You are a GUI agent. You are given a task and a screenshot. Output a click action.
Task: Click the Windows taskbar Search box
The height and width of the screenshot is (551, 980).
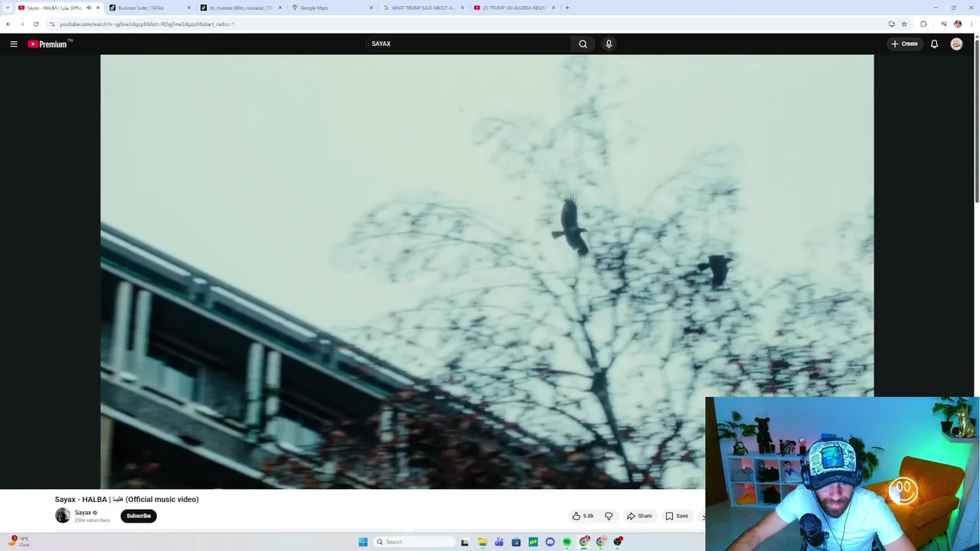point(413,542)
